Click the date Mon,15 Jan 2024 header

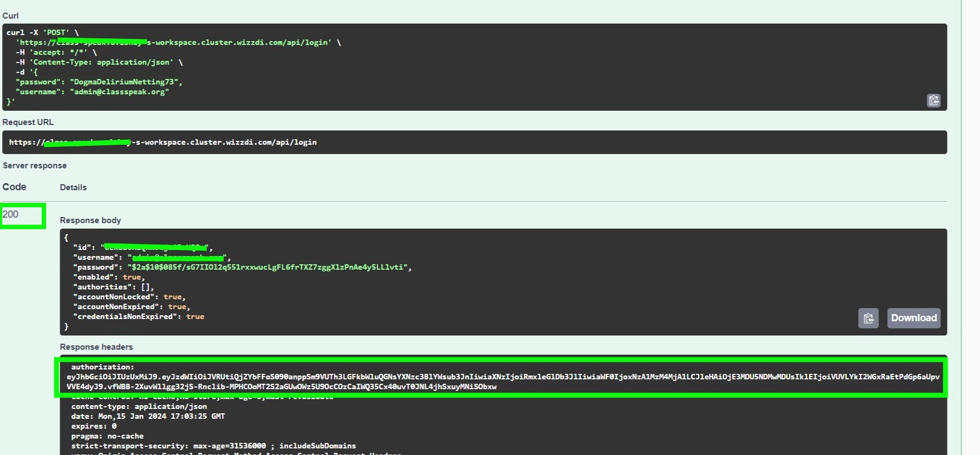click(x=148, y=416)
